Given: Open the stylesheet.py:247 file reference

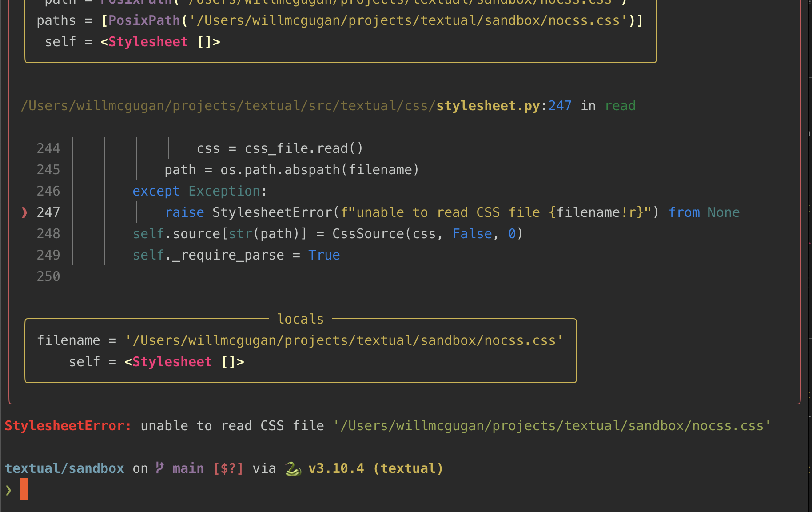Looking at the screenshot, I should pos(502,105).
